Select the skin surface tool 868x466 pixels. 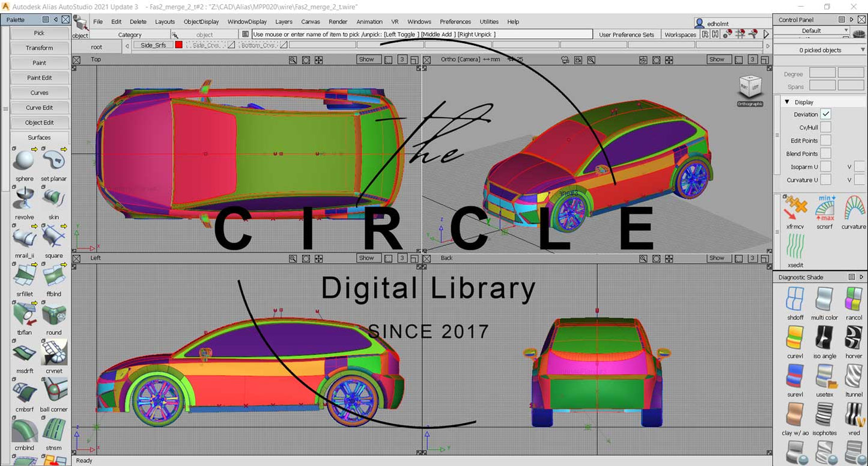(54, 199)
